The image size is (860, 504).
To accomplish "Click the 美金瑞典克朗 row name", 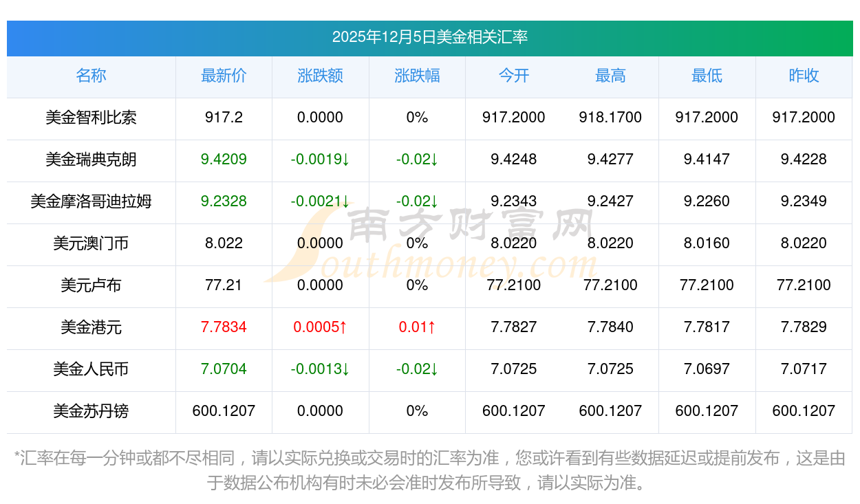I will tap(91, 160).
